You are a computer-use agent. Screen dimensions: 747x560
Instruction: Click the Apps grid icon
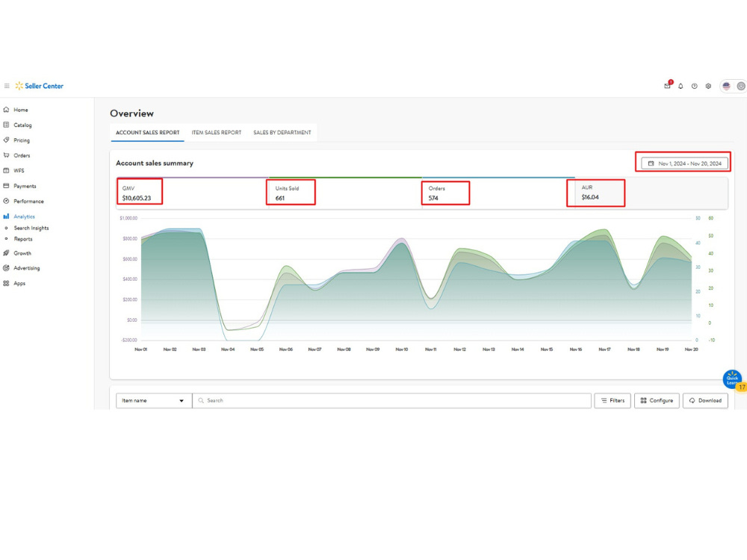(x=6, y=283)
